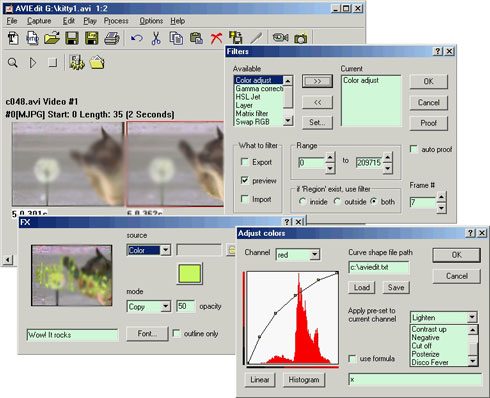Click the save-as floppy with arrow icon
The width and height of the screenshot is (490, 398).
[92, 38]
